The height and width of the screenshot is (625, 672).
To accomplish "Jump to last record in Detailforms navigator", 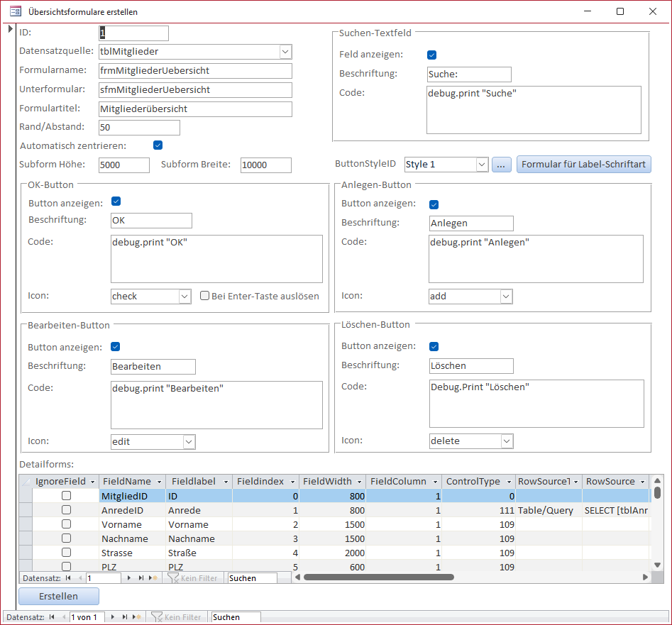I will pos(141,578).
